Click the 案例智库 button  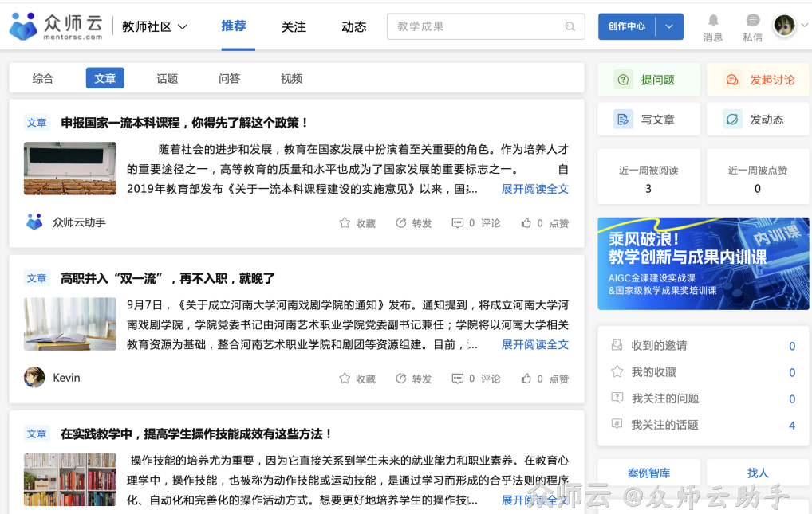(x=648, y=473)
